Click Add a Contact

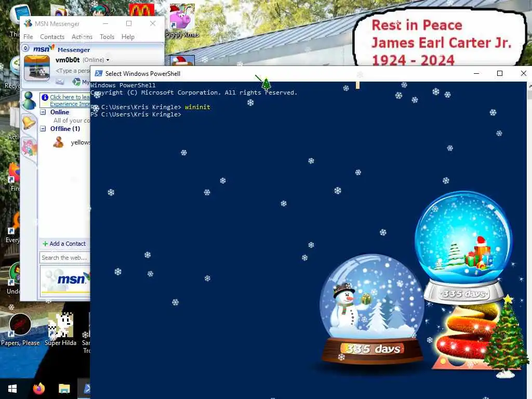click(x=68, y=244)
